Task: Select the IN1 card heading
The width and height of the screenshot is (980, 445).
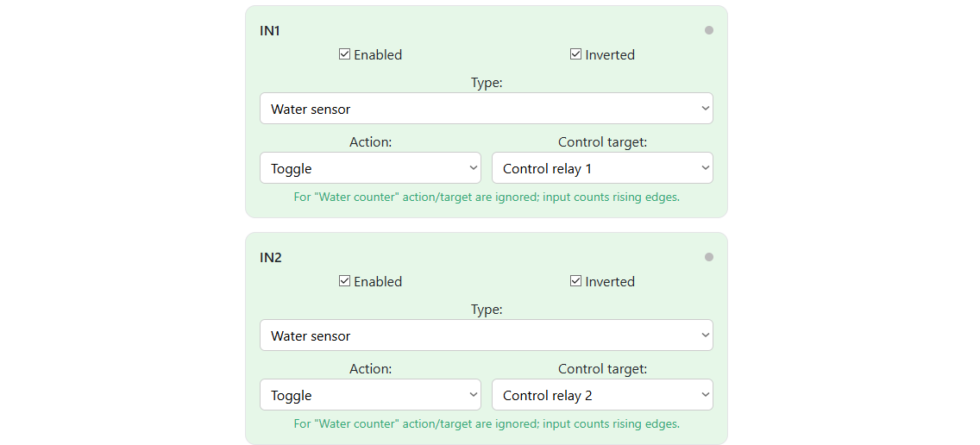Action: (270, 31)
